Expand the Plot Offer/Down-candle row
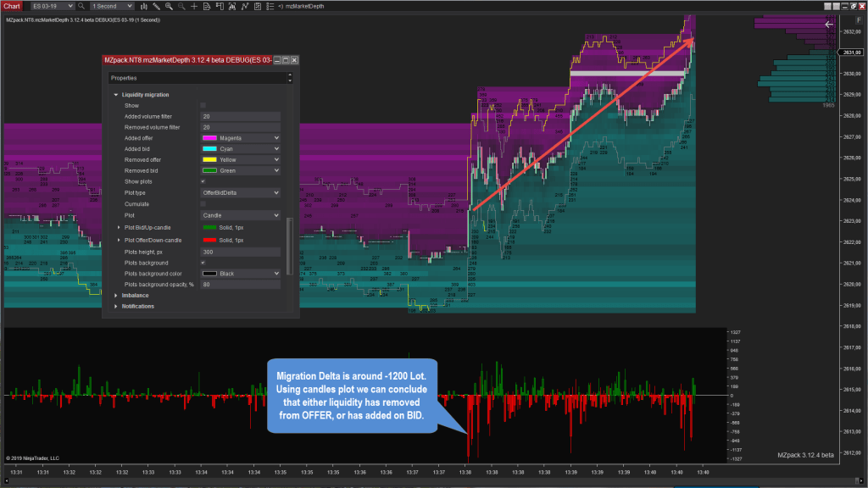Viewport: 868px width, 488px height. 119,240
